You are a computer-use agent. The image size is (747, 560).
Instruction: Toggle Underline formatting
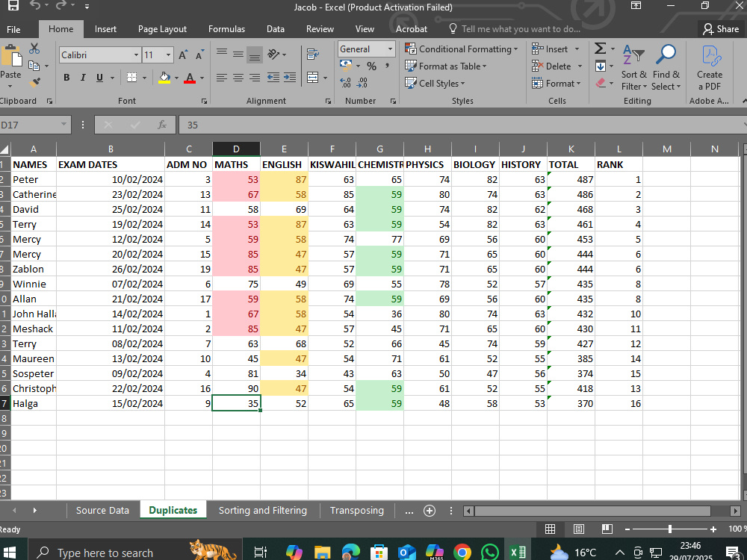99,78
